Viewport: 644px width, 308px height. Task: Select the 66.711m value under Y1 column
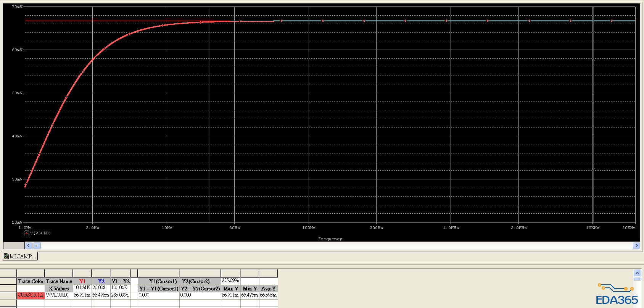[x=82, y=295]
